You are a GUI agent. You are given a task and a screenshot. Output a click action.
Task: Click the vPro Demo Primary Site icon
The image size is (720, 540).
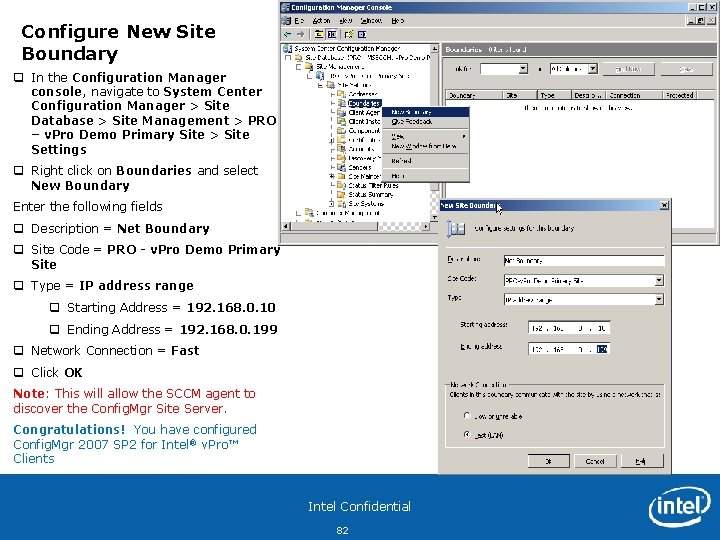pos(321,76)
